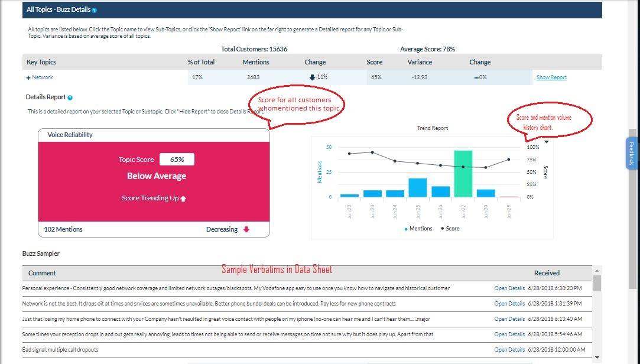Sort by Key Topics column header
This screenshot has width=640, height=364.
[x=41, y=62]
